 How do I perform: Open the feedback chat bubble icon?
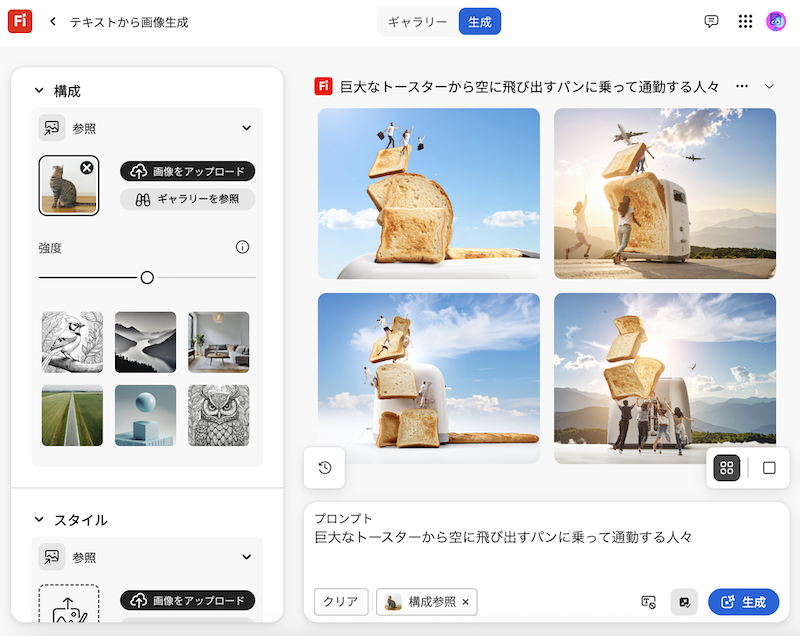[x=711, y=21]
